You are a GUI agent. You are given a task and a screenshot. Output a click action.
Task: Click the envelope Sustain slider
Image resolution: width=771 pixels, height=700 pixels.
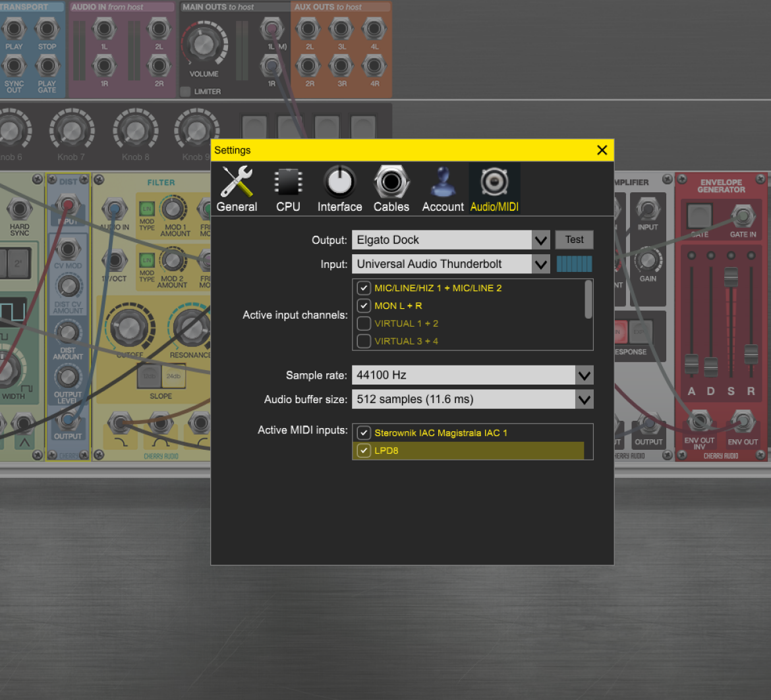[731, 277]
